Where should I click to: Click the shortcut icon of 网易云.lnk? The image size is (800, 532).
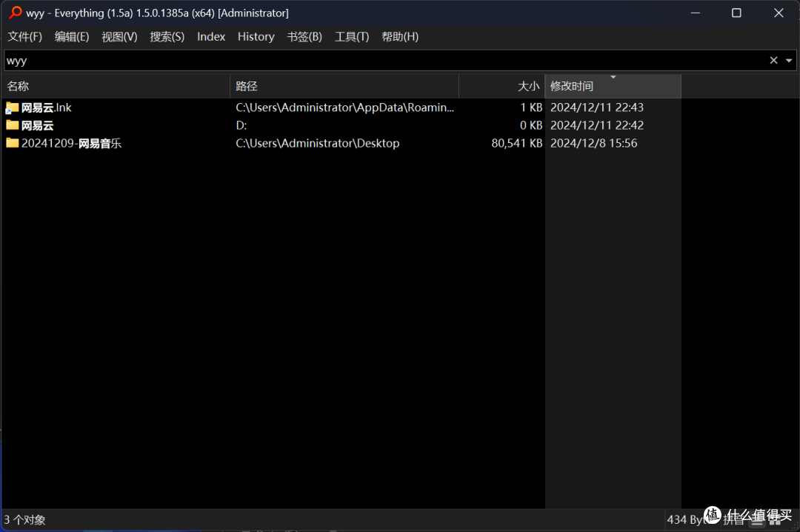pos(13,107)
